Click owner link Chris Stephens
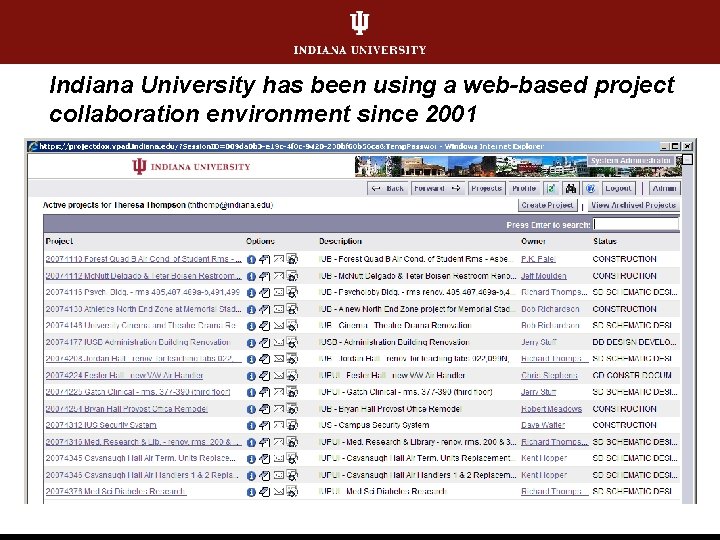 (549, 375)
